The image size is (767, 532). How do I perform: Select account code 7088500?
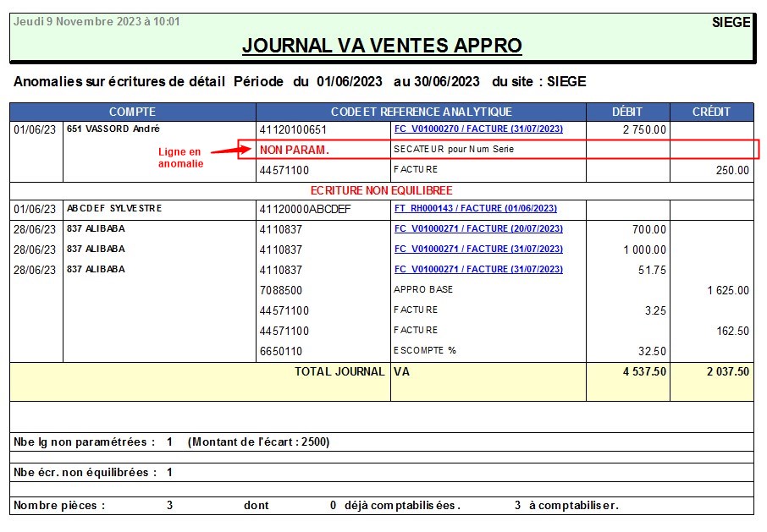click(x=280, y=290)
